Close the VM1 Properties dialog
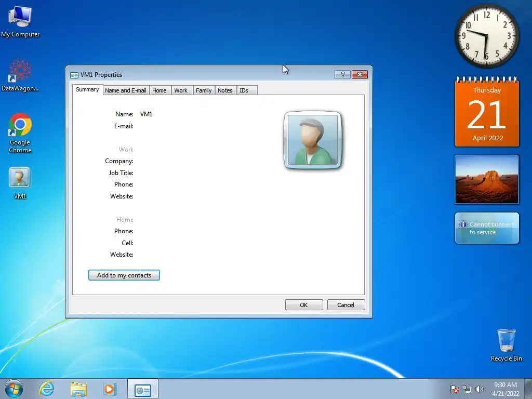 (x=360, y=74)
